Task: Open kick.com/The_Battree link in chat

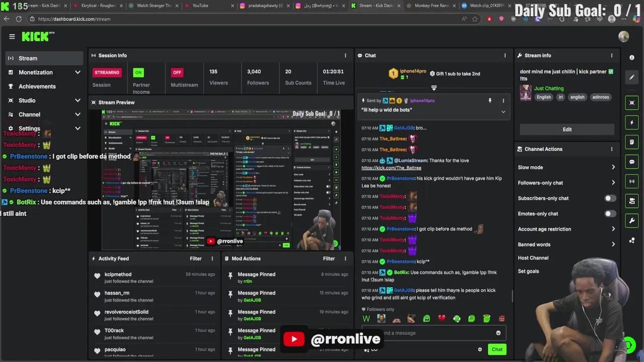Action: 391,168
